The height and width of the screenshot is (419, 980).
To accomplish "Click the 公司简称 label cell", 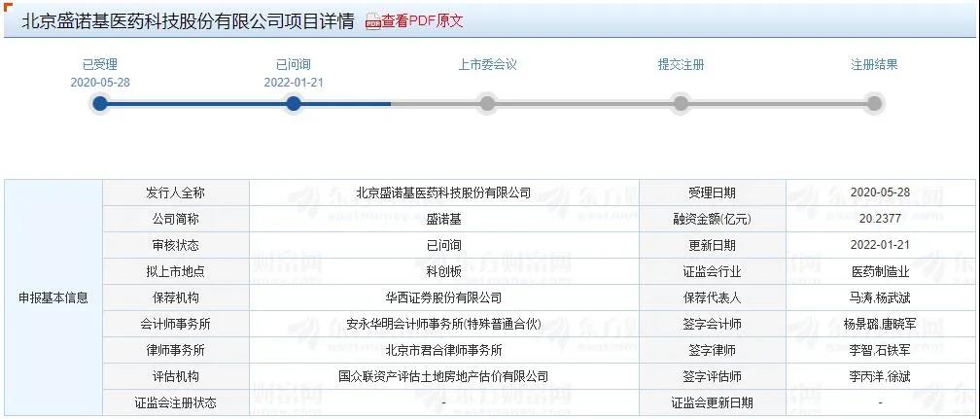I will click(x=176, y=219).
